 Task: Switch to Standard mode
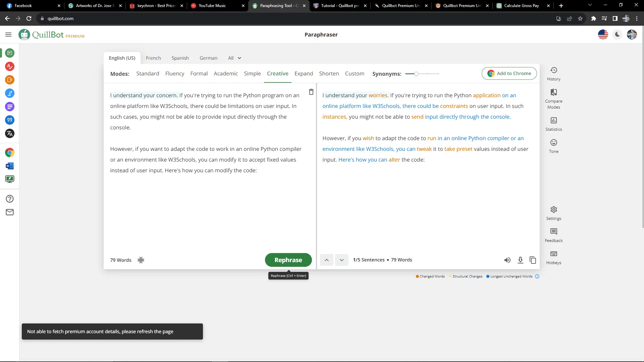(148, 73)
